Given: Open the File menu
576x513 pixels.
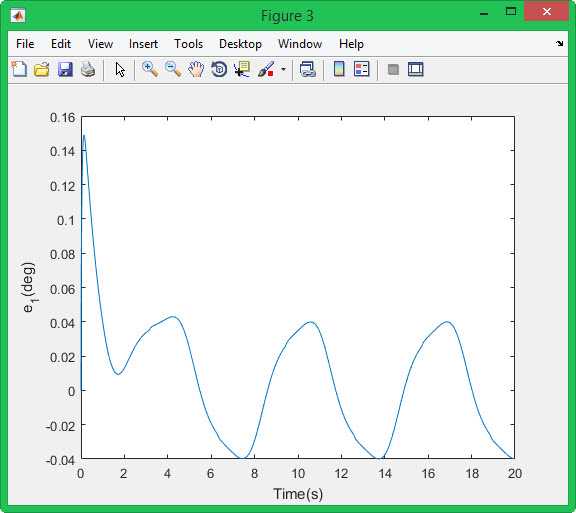Looking at the screenshot, I should tap(25, 44).
